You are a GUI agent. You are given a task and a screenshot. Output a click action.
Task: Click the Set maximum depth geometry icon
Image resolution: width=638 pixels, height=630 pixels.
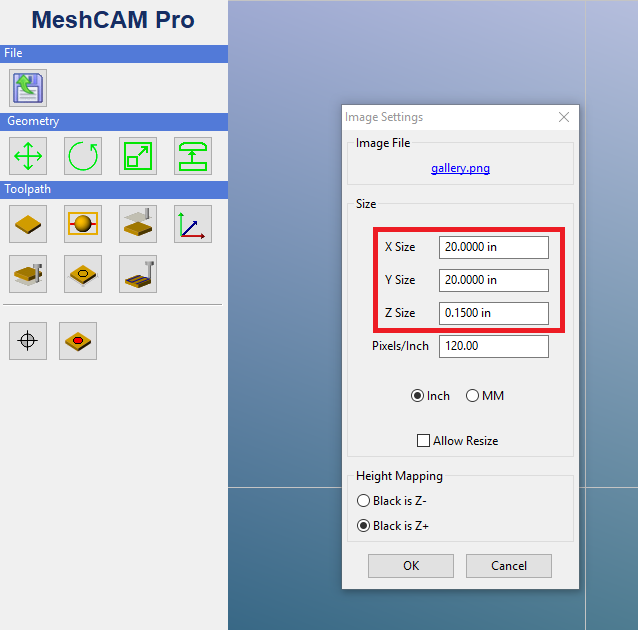pyautogui.click(x=192, y=156)
